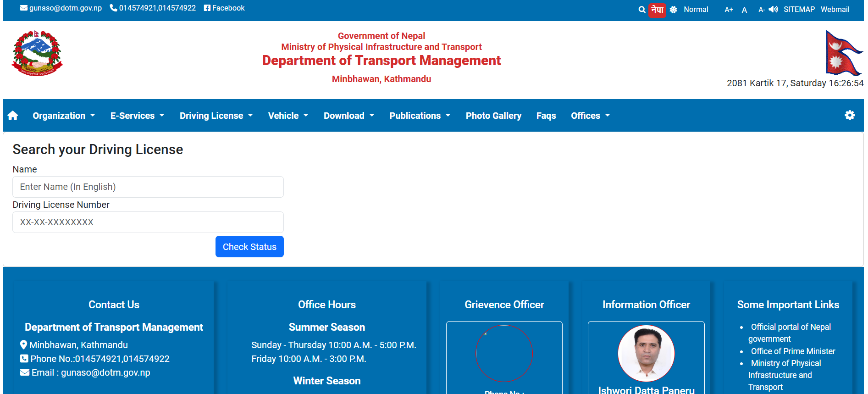The height and width of the screenshot is (394, 868).
Task: Go to the Faqs page
Action: 546,116
